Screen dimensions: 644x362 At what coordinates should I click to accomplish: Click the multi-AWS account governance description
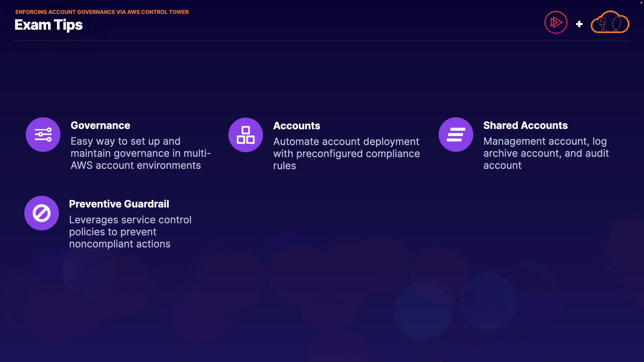click(x=141, y=153)
